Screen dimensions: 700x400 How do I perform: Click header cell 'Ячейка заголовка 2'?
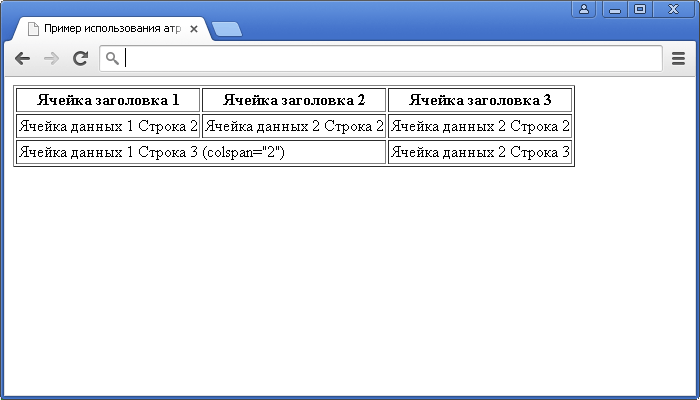(294, 100)
